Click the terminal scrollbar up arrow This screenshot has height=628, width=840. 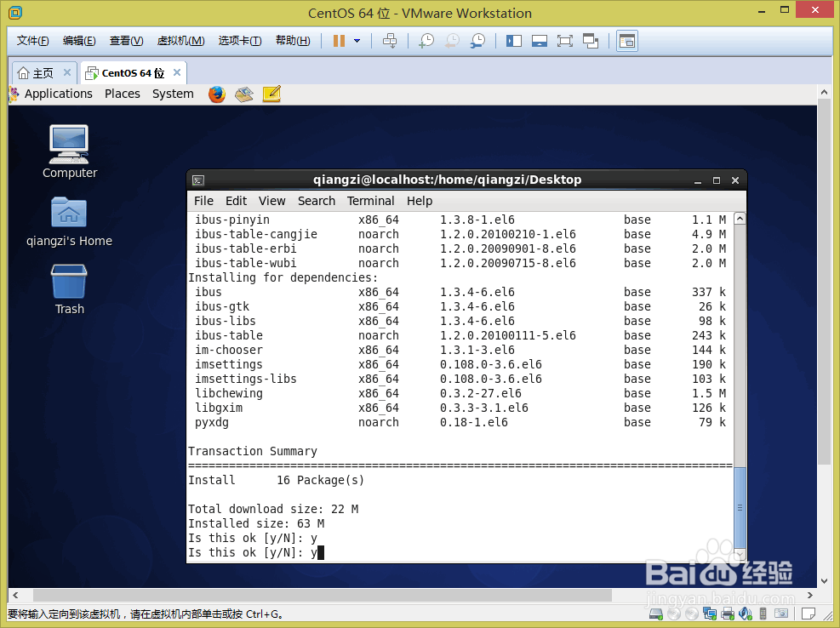(x=740, y=218)
